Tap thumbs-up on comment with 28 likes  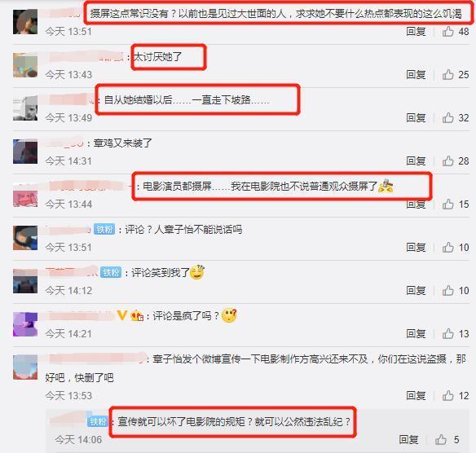pos(448,161)
